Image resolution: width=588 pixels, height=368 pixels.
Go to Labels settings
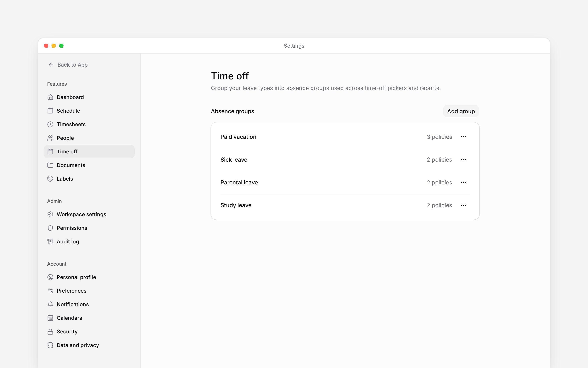pyautogui.click(x=89, y=179)
